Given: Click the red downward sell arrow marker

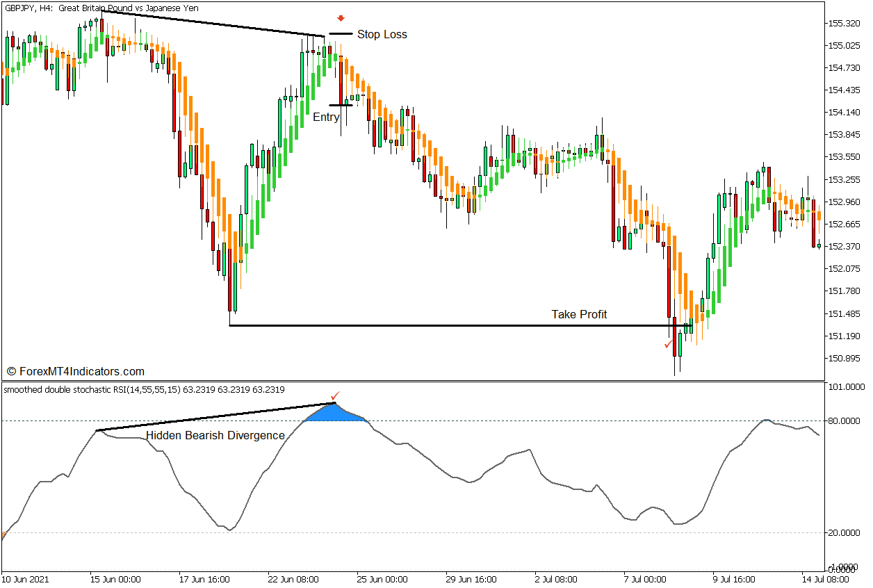Looking at the screenshot, I should (340, 19).
